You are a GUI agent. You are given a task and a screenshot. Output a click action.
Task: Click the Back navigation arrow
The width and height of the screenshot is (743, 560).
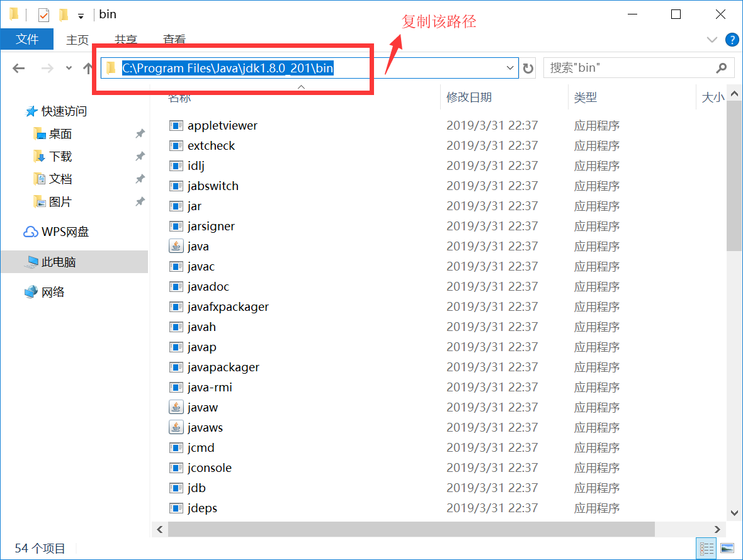click(18, 69)
